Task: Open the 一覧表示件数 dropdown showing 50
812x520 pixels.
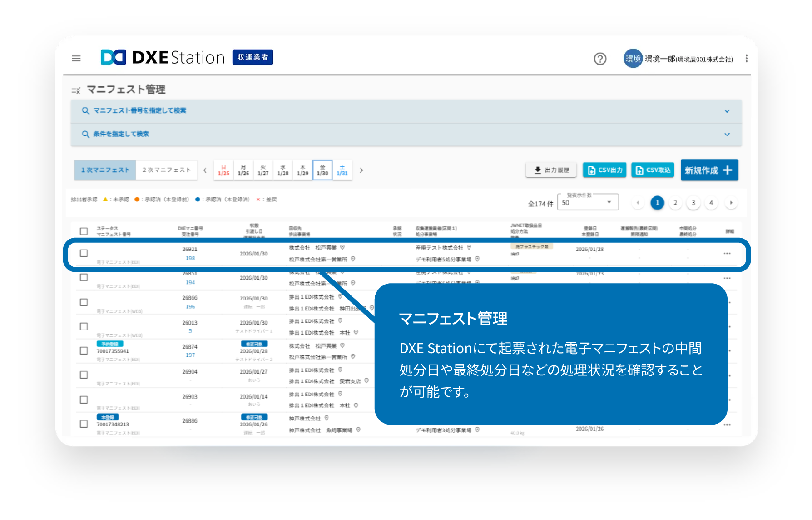Action: click(587, 202)
